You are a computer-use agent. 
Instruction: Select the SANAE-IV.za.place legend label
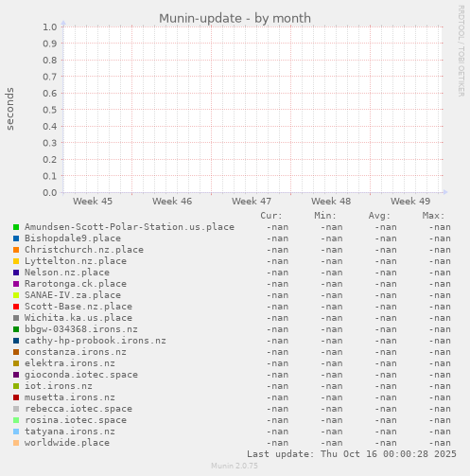pos(73,295)
